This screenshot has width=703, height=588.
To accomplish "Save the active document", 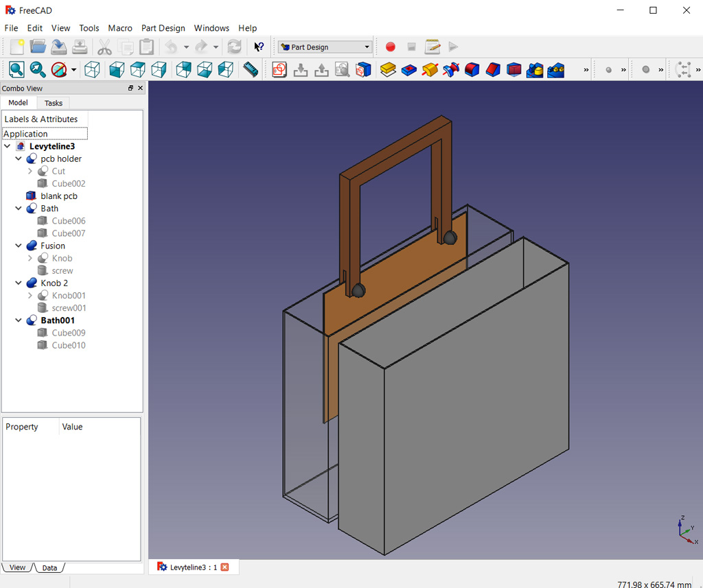I will 59,47.
